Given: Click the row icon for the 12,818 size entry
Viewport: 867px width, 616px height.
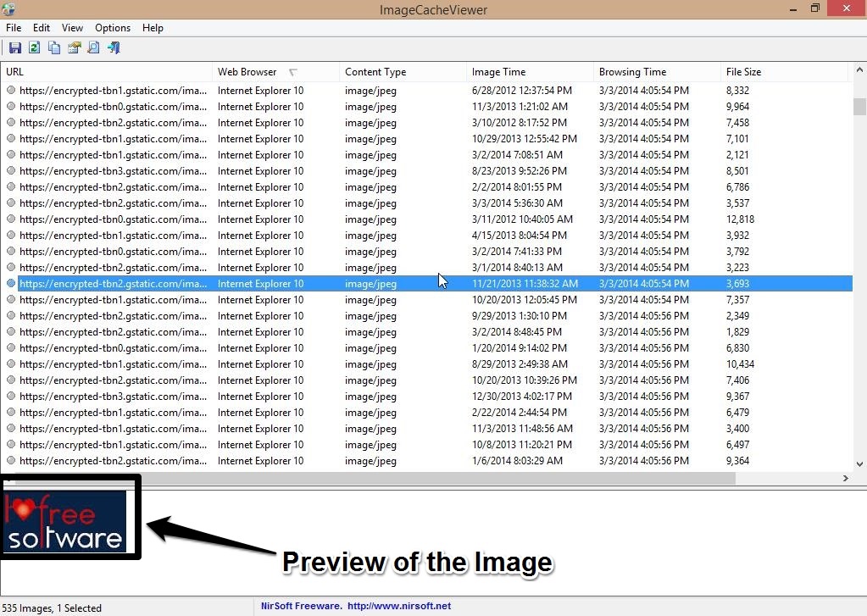Looking at the screenshot, I should tap(11, 219).
